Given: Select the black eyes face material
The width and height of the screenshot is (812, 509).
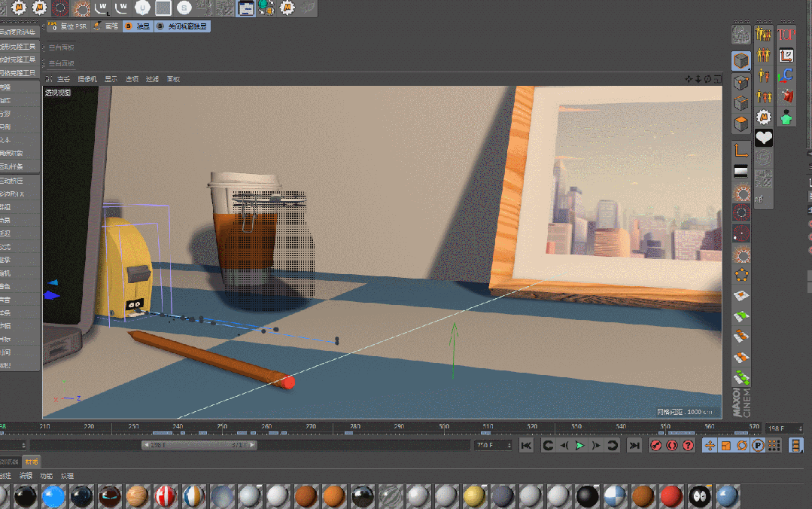Looking at the screenshot, I should click(699, 496).
